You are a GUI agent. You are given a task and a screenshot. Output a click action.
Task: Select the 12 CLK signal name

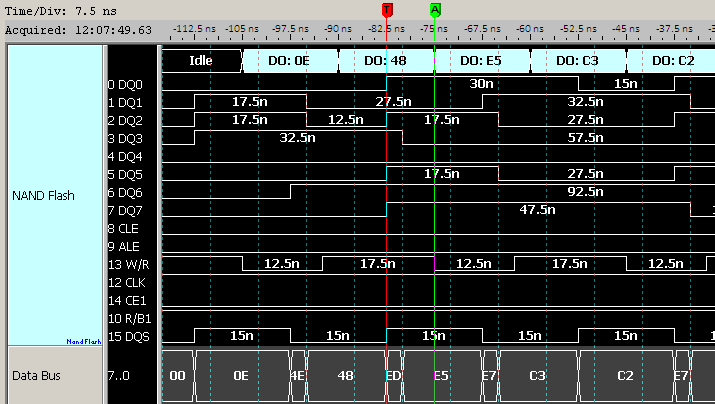tap(127, 283)
